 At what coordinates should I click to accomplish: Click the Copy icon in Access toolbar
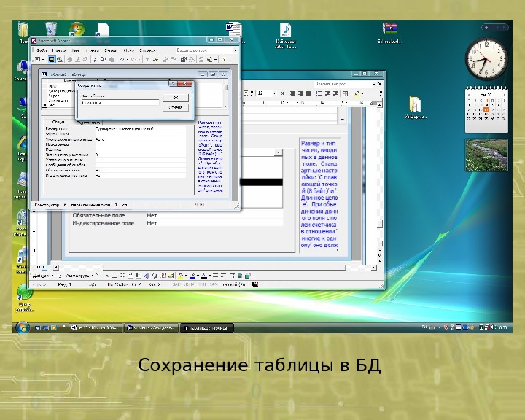pos(104,60)
